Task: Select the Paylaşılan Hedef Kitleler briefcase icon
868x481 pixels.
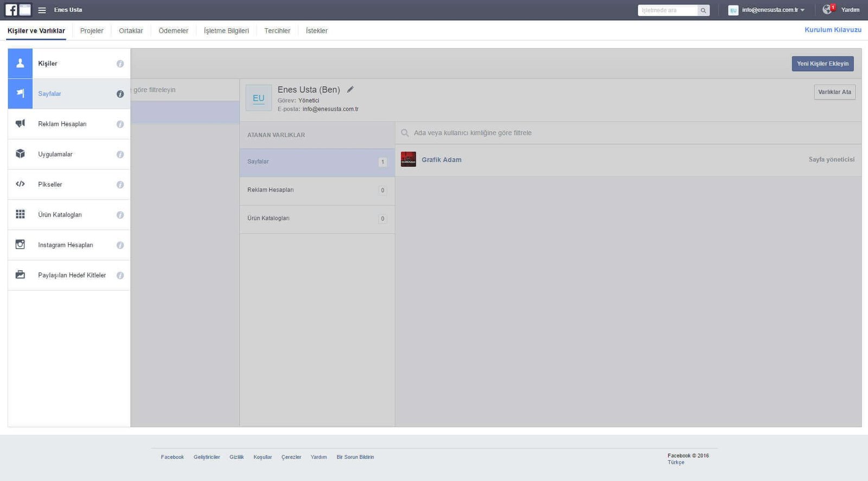Action: coord(20,275)
